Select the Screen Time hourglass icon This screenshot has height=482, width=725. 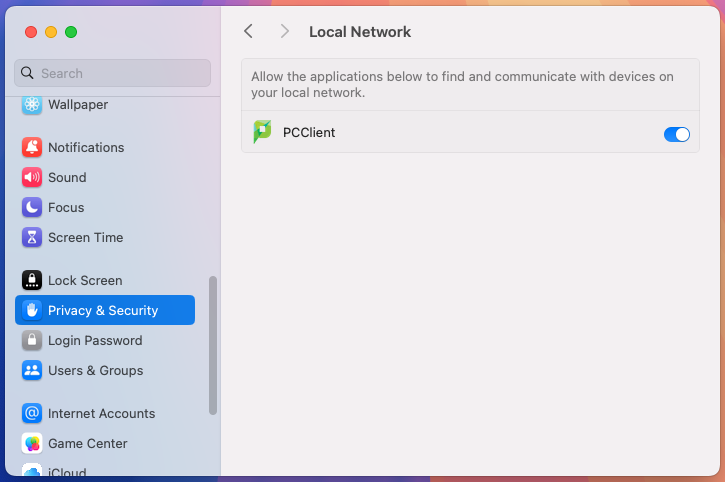32,237
